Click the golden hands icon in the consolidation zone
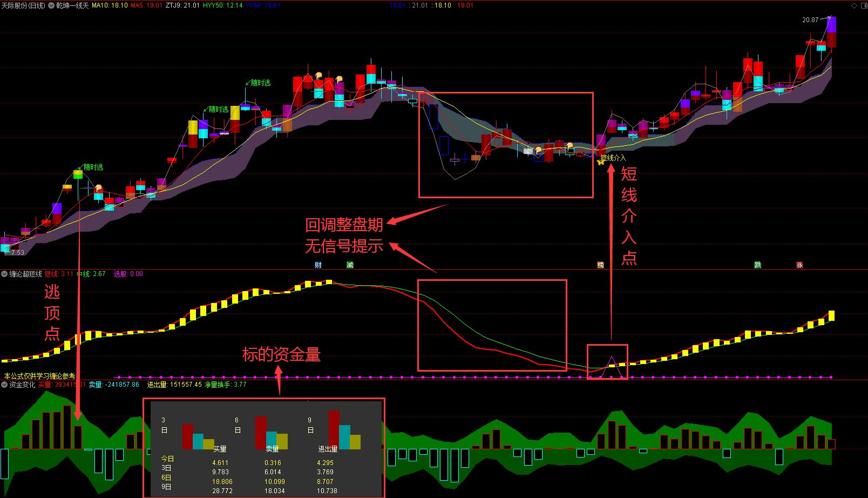This screenshot has width=868, height=498. pyautogui.click(x=539, y=149)
